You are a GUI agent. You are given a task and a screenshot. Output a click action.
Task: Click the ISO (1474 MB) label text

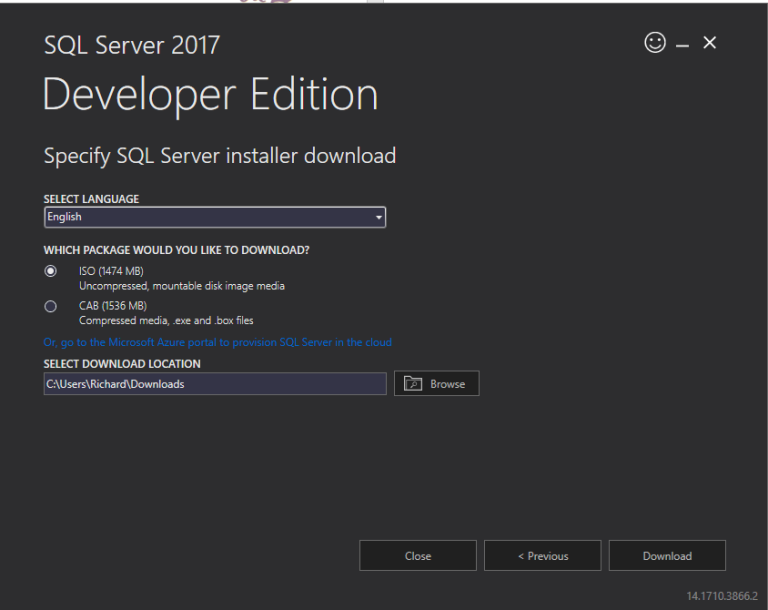pos(111,271)
